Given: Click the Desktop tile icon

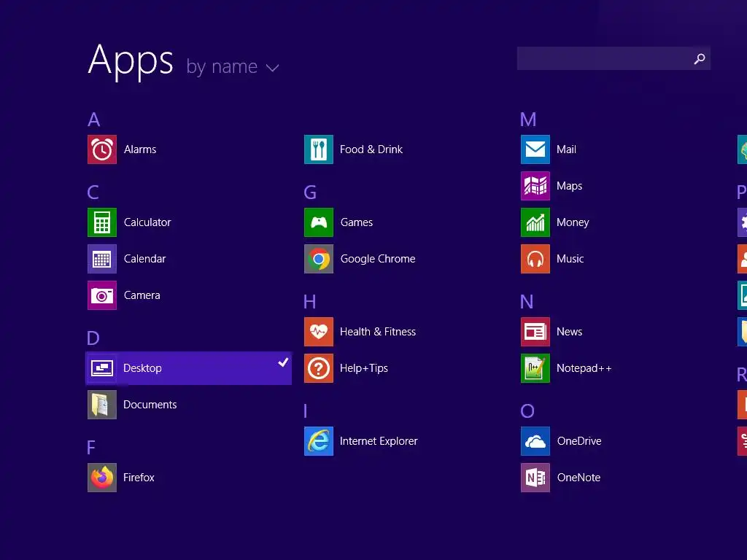Looking at the screenshot, I should click(102, 368).
